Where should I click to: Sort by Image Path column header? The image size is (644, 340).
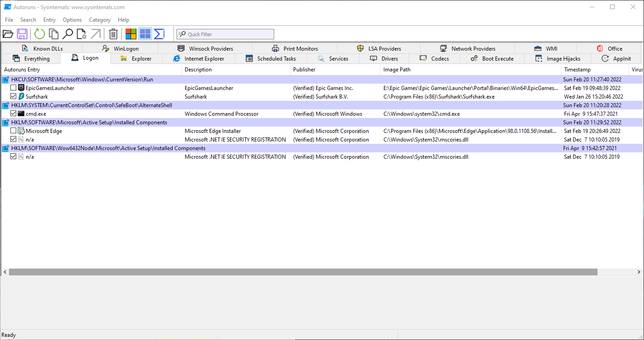(x=471, y=70)
